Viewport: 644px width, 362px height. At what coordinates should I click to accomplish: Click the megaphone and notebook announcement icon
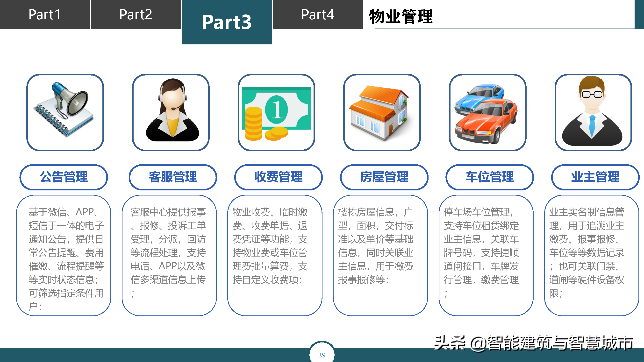(65, 112)
